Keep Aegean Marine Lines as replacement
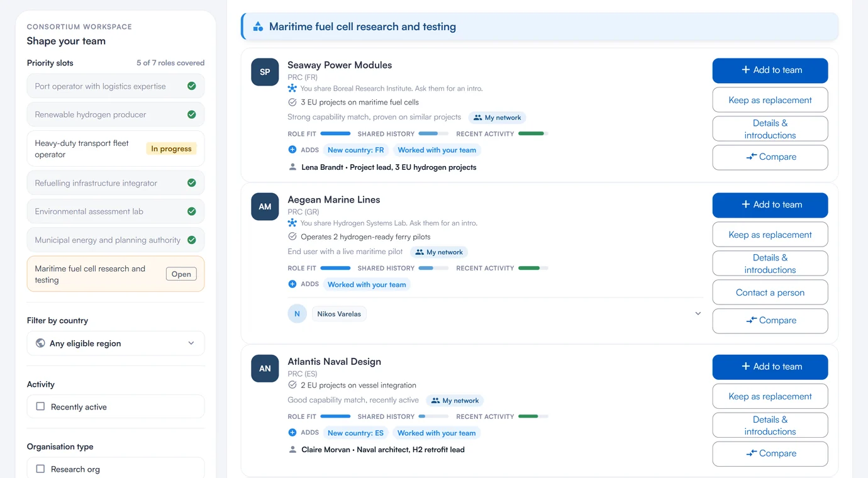868x478 pixels. (x=770, y=235)
